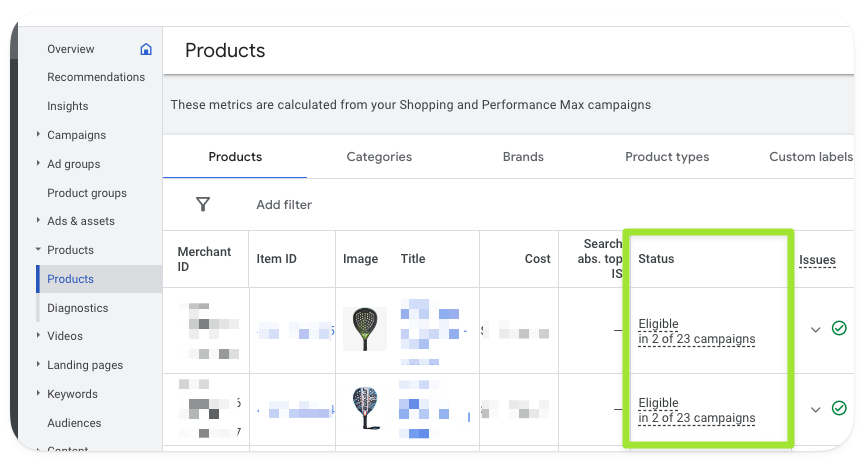864x461 pixels.
Task: Open the first row's campaigns eligibility link
Action: pos(697,339)
